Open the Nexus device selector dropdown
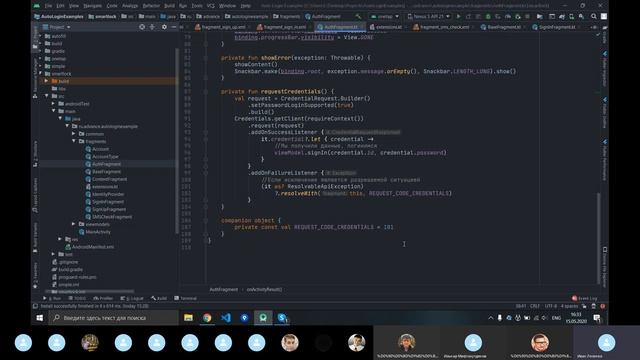Screen dimensions: 640x360 (429, 16)
